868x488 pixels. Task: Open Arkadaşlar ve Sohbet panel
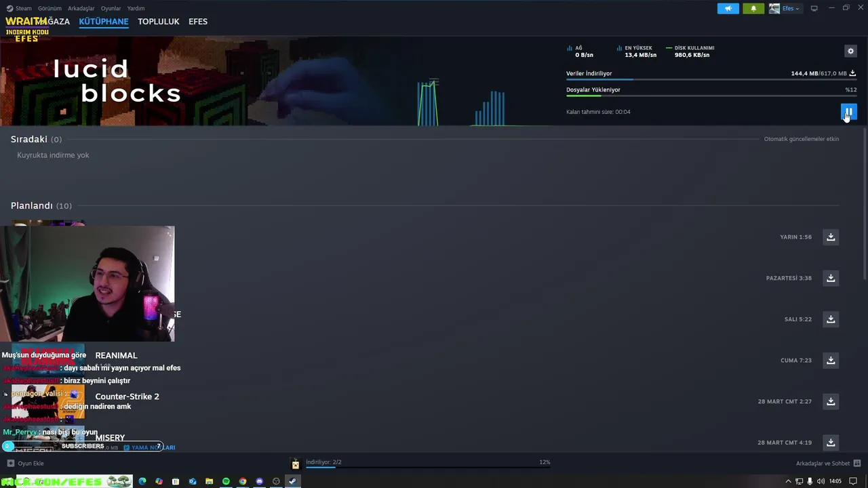tap(823, 464)
